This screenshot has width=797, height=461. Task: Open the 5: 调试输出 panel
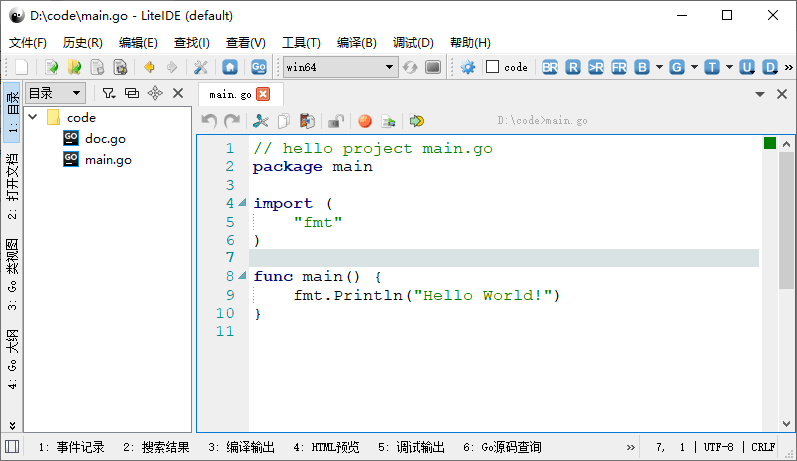pyautogui.click(x=411, y=447)
